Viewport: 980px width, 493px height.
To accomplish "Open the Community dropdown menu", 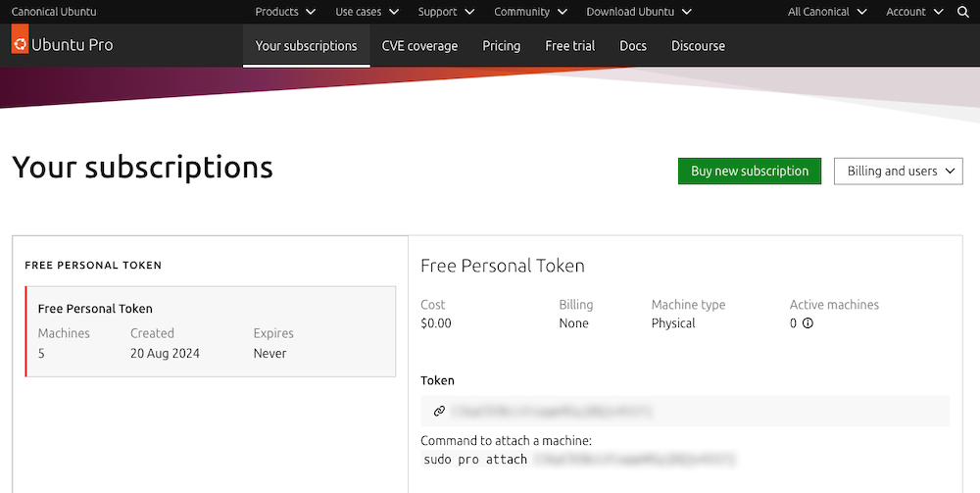I will point(530,12).
